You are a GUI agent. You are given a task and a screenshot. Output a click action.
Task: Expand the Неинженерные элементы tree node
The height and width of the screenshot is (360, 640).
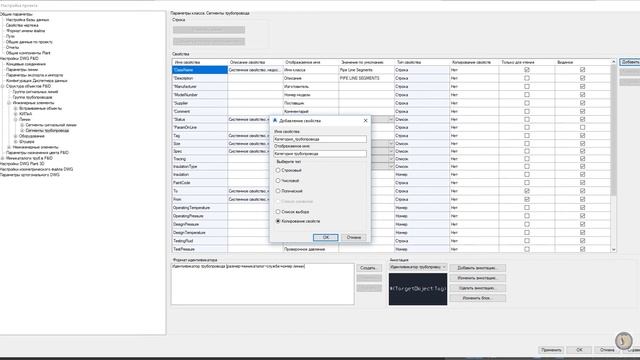pyautogui.click(x=9, y=147)
